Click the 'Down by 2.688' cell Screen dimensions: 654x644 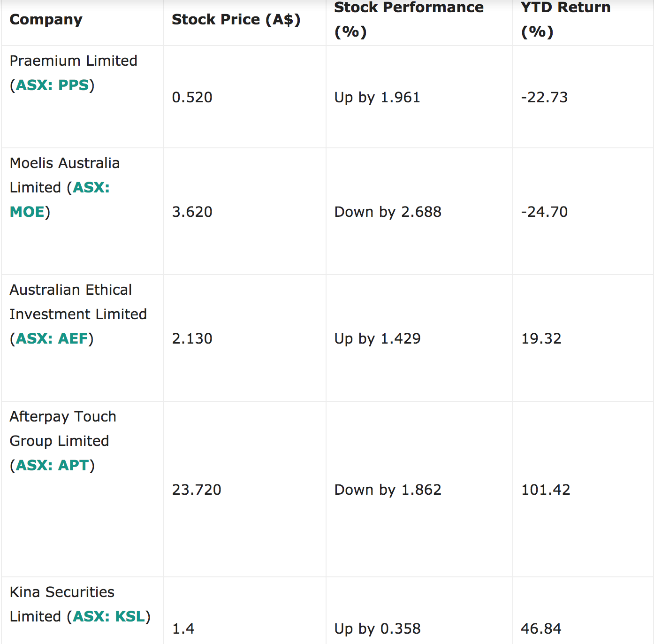(x=388, y=212)
